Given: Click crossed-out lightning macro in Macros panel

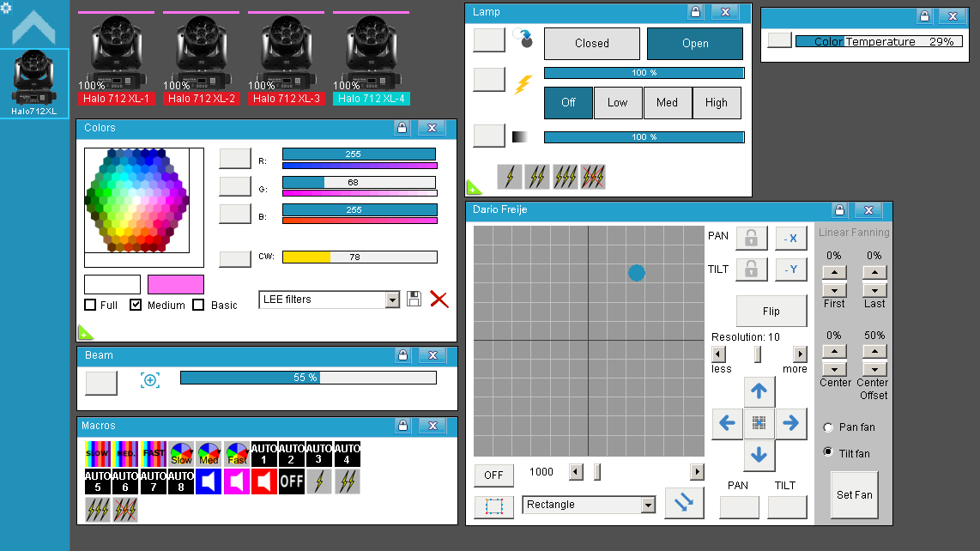Looking at the screenshot, I should tap(125, 510).
